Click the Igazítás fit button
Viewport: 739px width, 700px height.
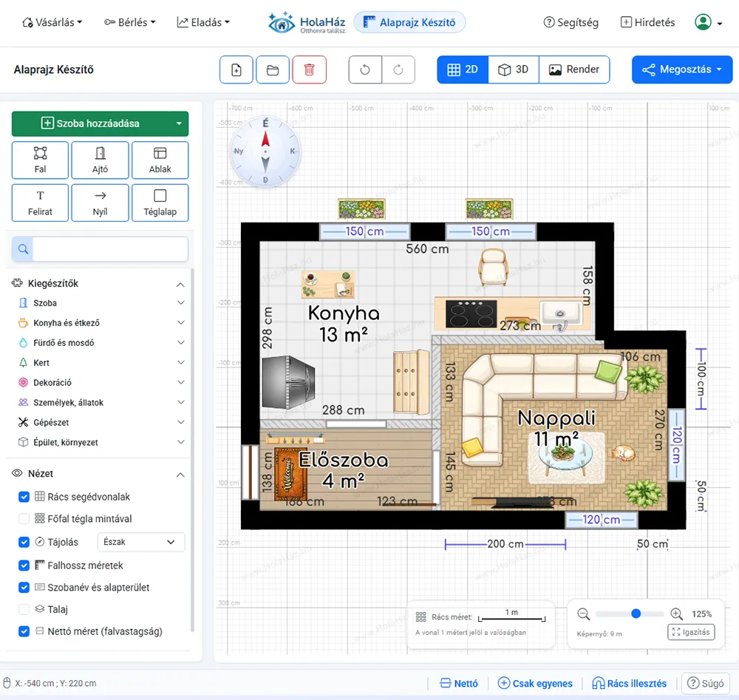pos(690,632)
